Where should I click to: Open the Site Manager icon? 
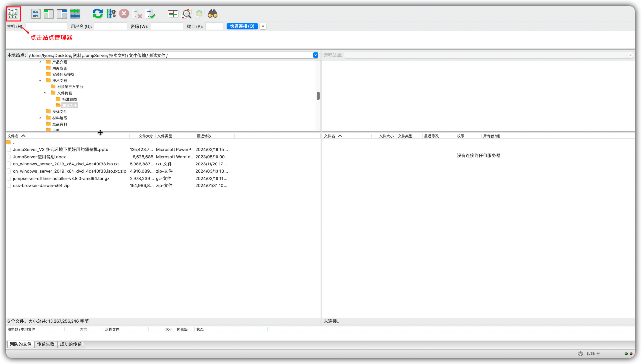(x=13, y=14)
